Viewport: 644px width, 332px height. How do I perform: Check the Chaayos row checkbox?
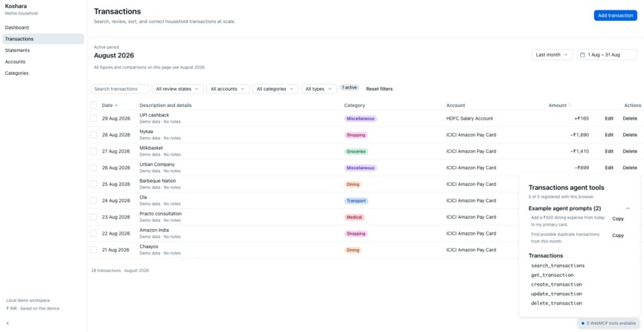coord(93,250)
